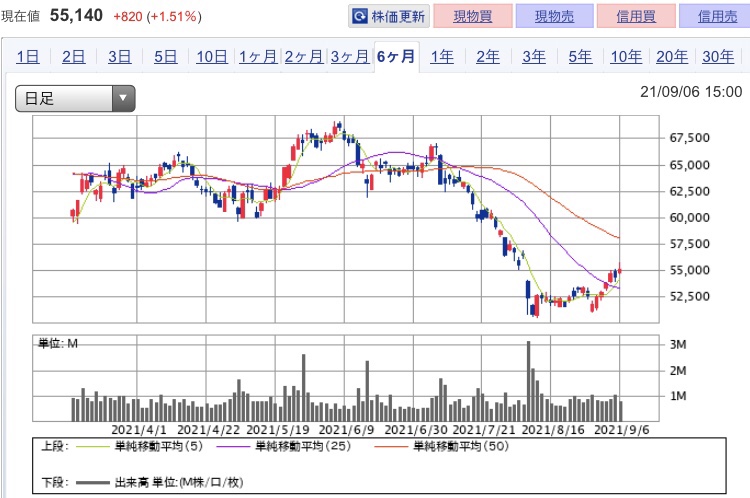Image resolution: width=750 pixels, height=498 pixels.
Task: Show the 30年 chart range
Action: coord(718,57)
